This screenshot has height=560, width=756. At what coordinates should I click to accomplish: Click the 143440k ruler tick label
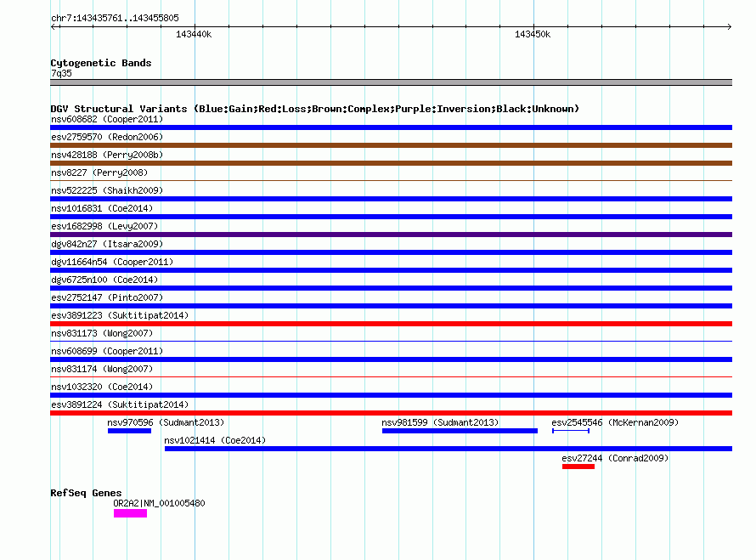click(x=194, y=34)
